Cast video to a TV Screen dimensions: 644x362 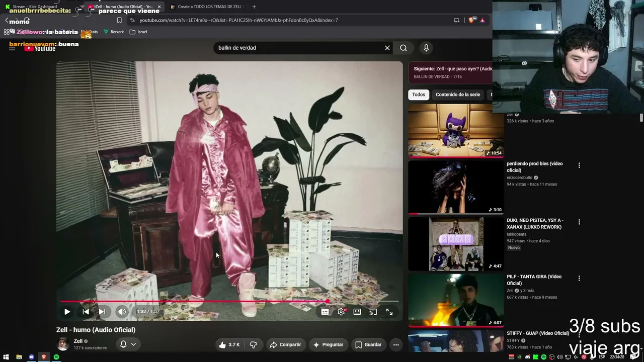click(x=373, y=312)
